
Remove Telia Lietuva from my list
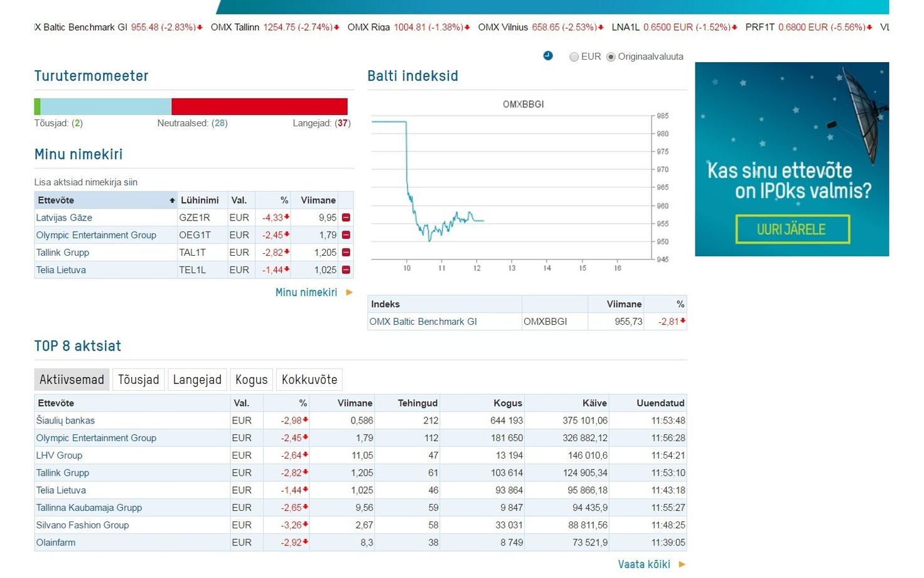pyautogui.click(x=346, y=270)
